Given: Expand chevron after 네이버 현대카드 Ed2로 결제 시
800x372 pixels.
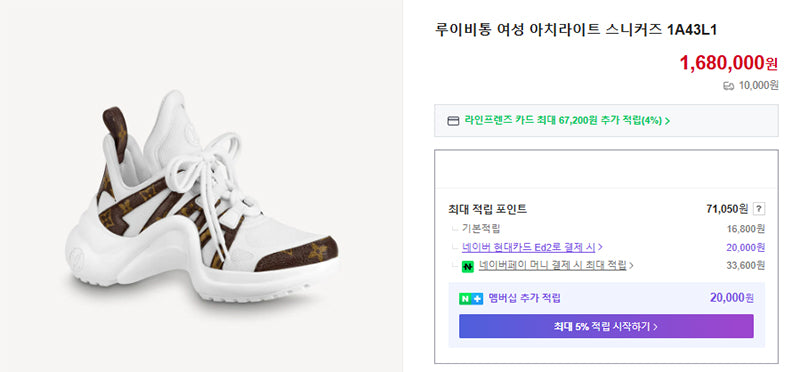Looking at the screenshot, I should (601, 247).
